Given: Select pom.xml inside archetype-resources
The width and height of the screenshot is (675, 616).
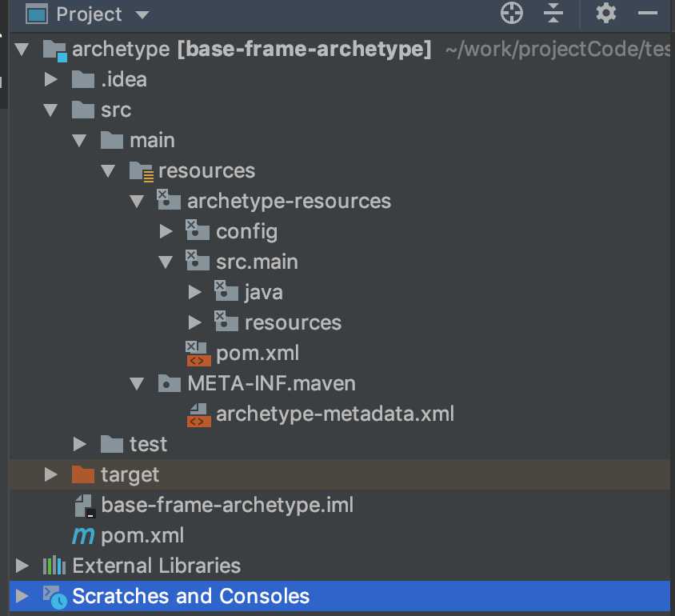Looking at the screenshot, I should click(x=257, y=353).
